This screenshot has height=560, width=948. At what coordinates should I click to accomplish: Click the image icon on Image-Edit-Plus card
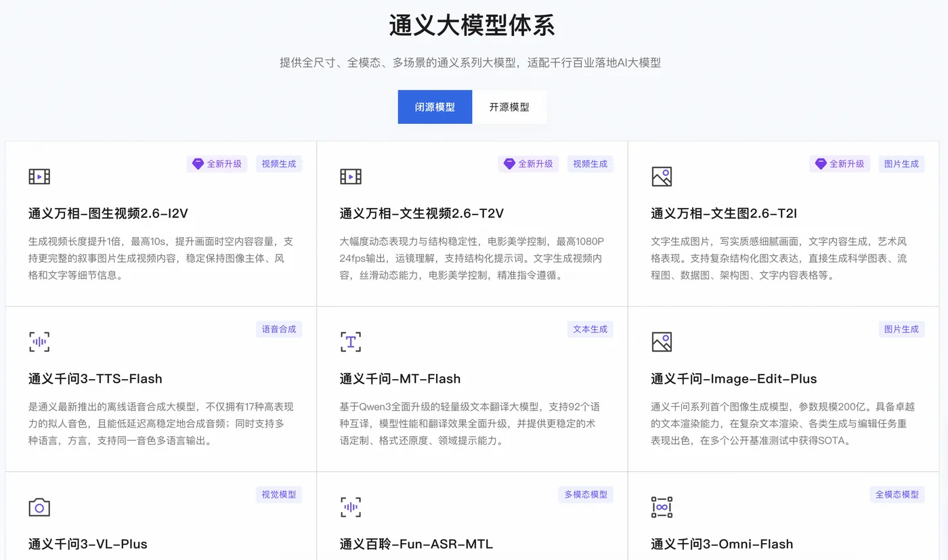(662, 341)
